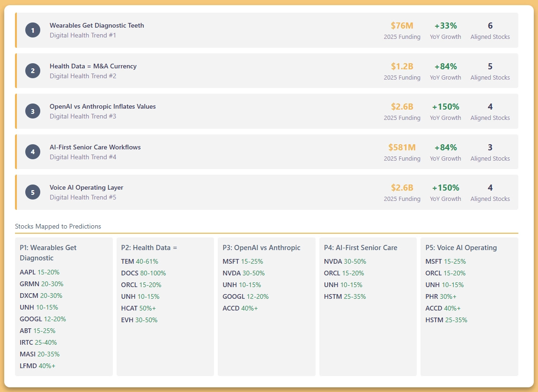Select NVDA 30-50% in the P4 card
Screen dimensions: 538x392
point(345,261)
